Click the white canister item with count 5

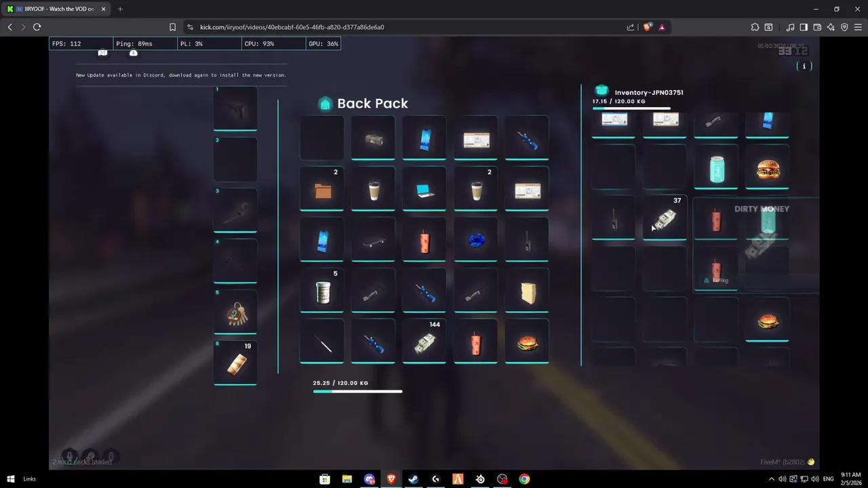point(322,291)
